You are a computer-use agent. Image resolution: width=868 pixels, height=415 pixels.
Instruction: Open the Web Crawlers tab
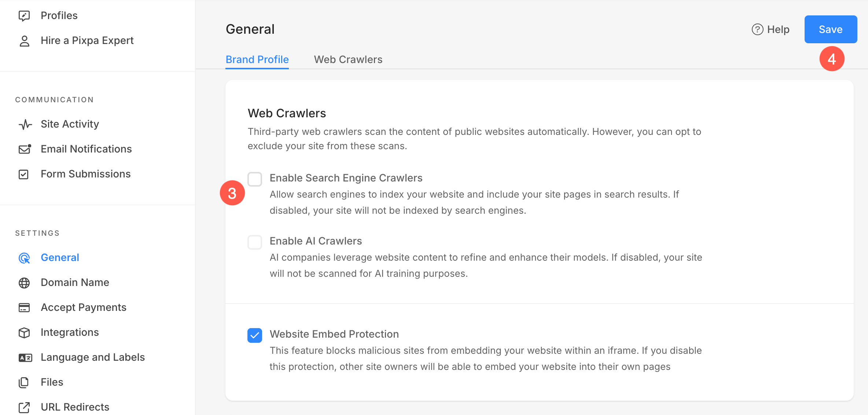pos(348,59)
